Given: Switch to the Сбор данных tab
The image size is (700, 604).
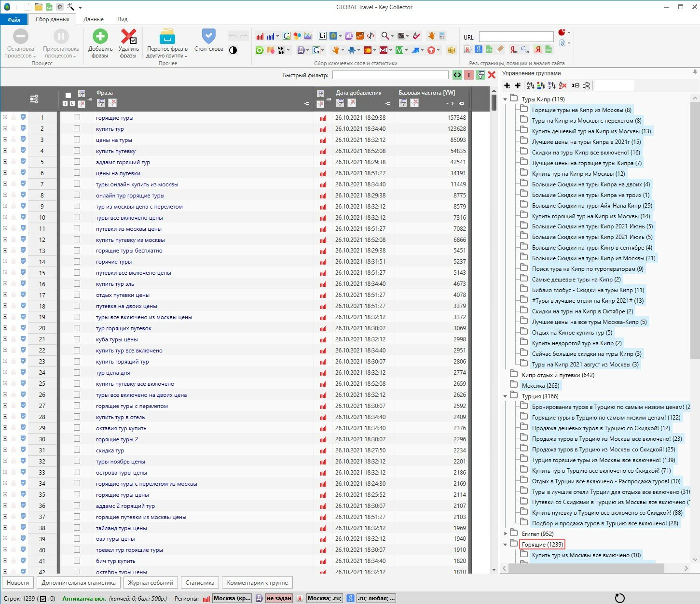Looking at the screenshot, I should 53,19.
